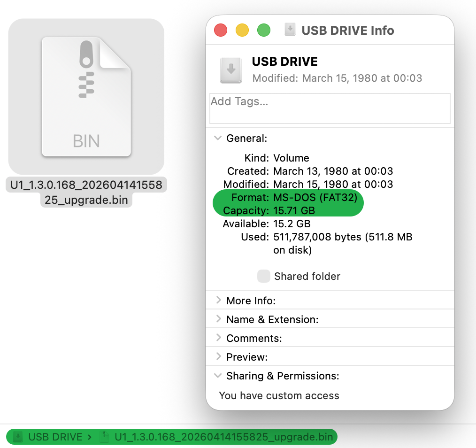Select the USB DRIVE label in the path bar
The width and height of the screenshot is (476, 448).
54,437
